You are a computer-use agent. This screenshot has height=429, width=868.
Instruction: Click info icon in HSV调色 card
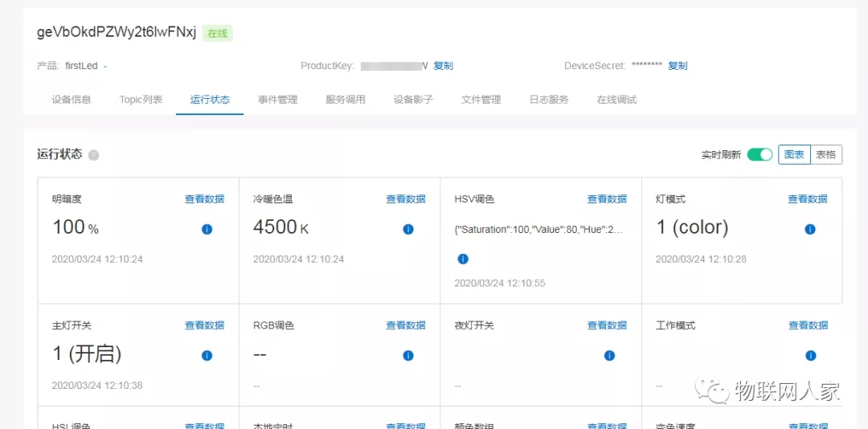[x=464, y=259]
